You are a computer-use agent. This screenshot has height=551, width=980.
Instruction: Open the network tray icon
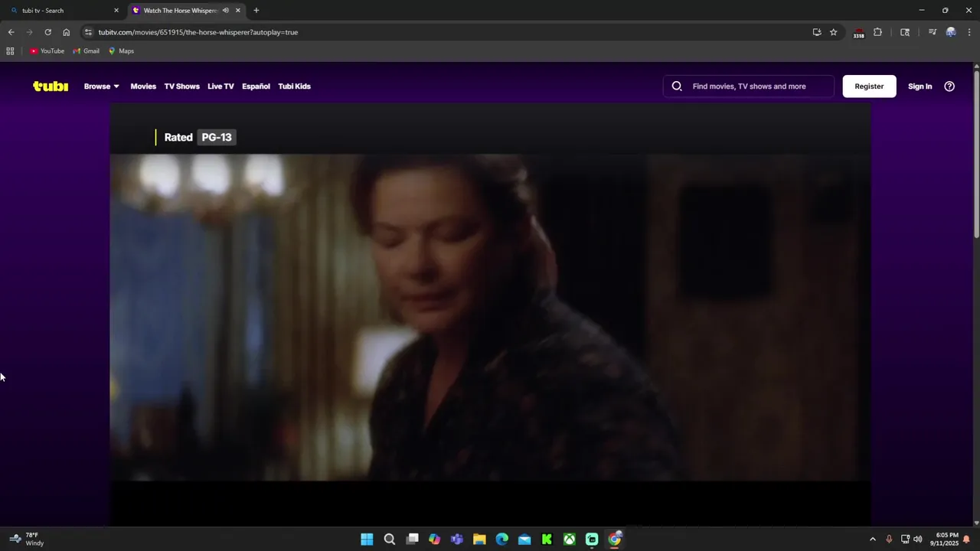[x=905, y=540]
